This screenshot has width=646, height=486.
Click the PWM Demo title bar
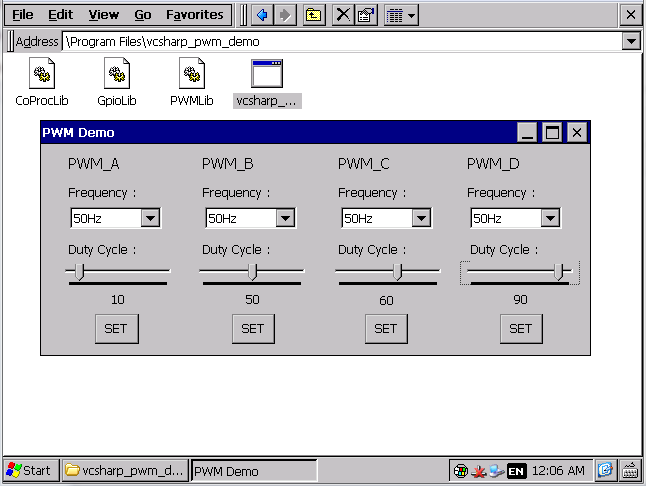point(279,133)
